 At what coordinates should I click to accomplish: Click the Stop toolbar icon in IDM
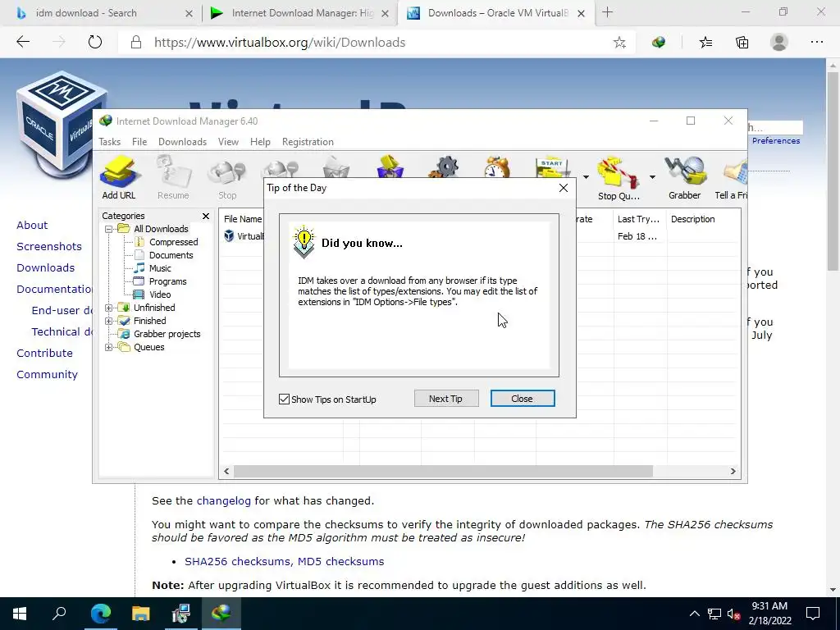[x=227, y=178]
